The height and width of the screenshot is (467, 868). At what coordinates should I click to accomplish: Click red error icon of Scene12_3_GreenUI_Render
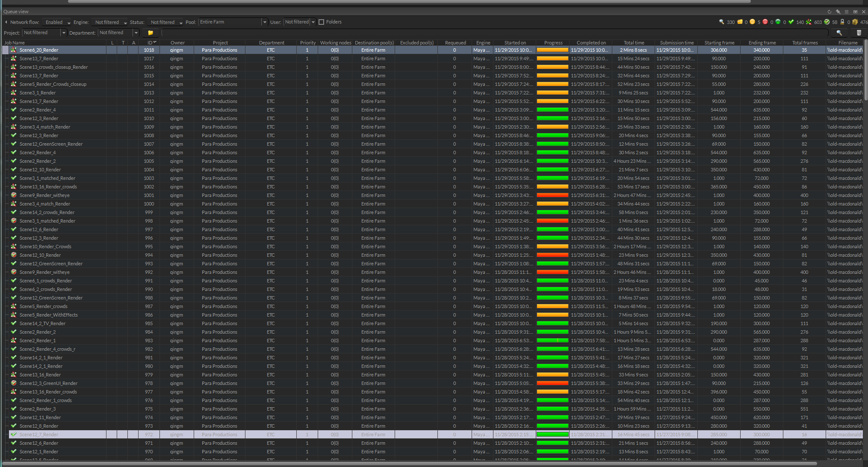tap(14, 383)
